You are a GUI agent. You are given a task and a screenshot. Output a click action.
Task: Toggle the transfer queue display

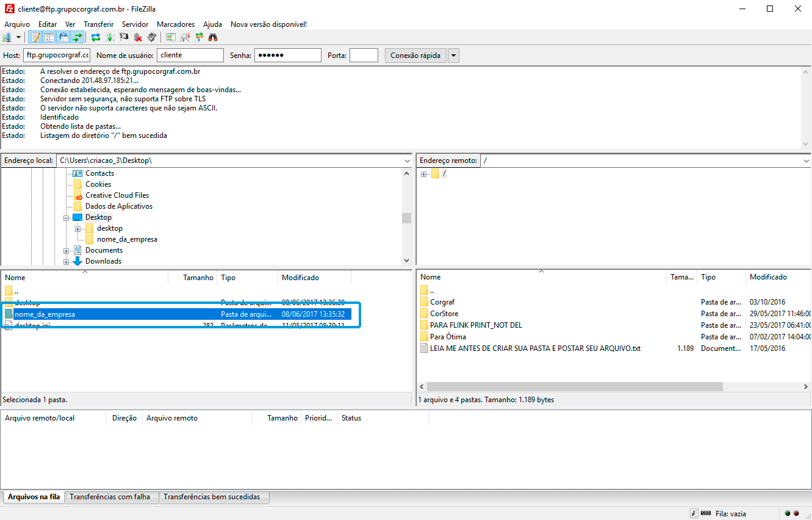tap(77, 37)
